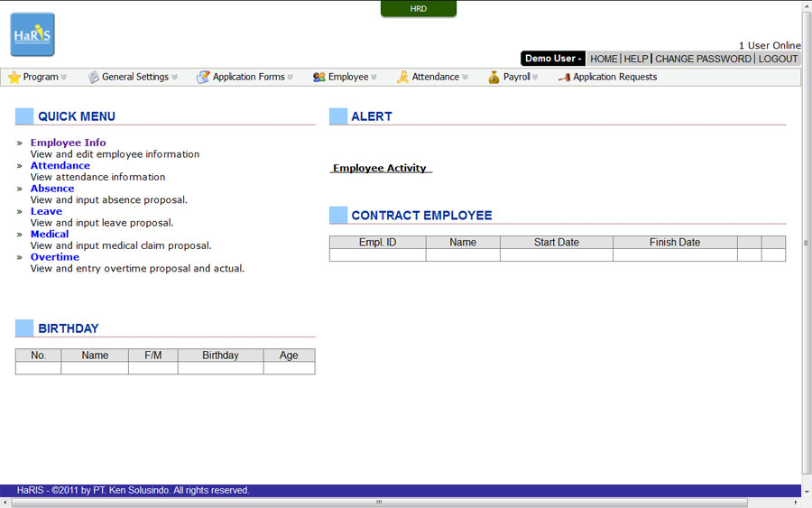Click the Attendance person icon
Image resolution: width=812 pixels, height=508 pixels.
[x=402, y=78]
